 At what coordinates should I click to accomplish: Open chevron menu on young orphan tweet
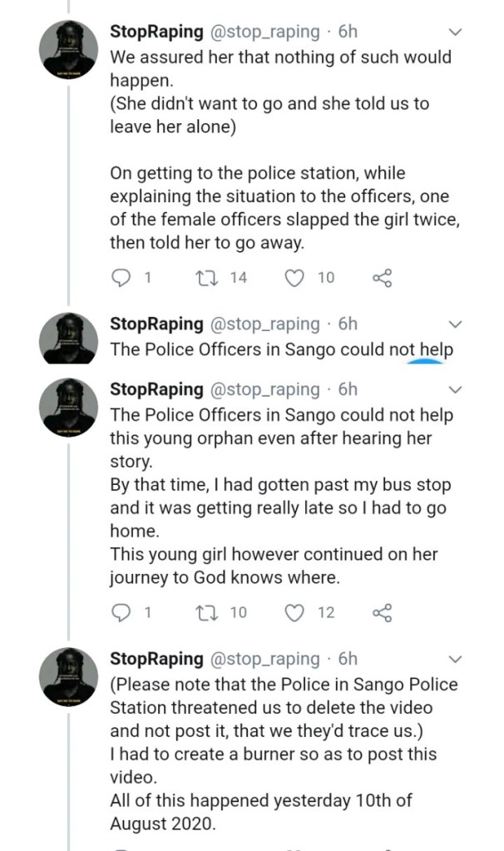pyautogui.click(x=455, y=389)
